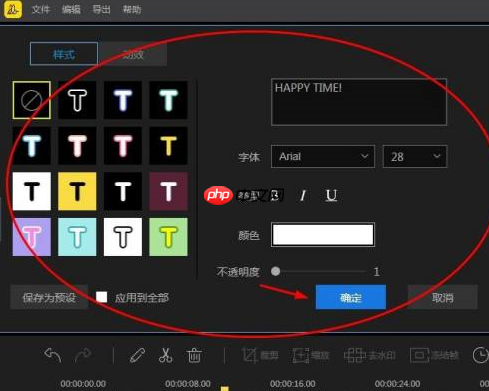The height and width of the screenshot is (391, 489).
Task: Pick the black T on white style
Action: [x=32, y=191]
